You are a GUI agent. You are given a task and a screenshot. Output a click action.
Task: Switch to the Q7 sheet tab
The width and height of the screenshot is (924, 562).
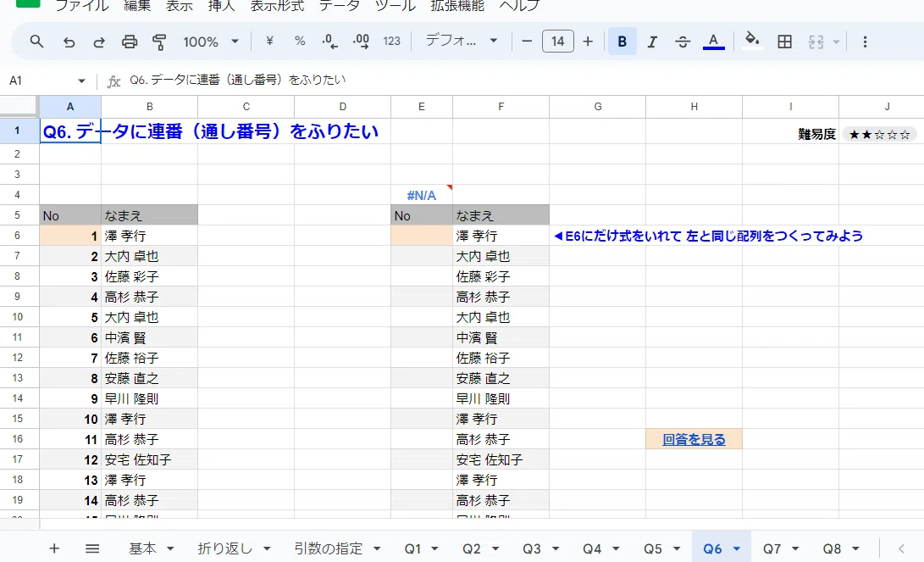tap(772, 548)
